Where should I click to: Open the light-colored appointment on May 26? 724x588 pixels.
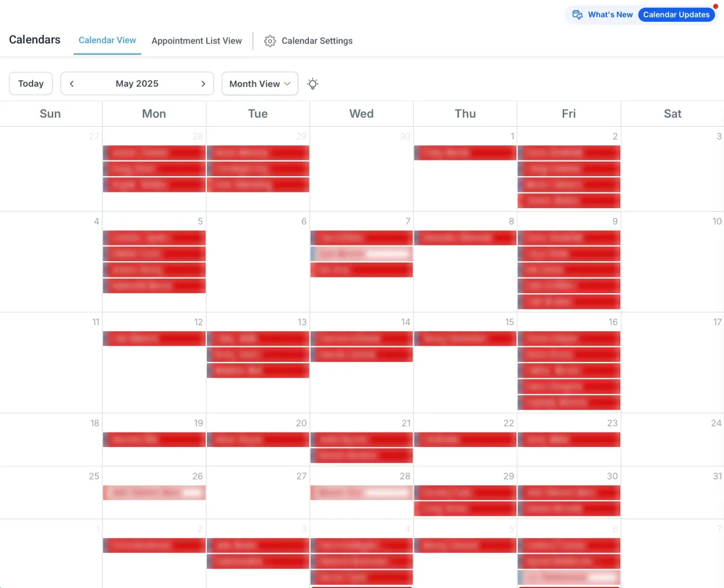pyautogui.click(x=154, y=493)
